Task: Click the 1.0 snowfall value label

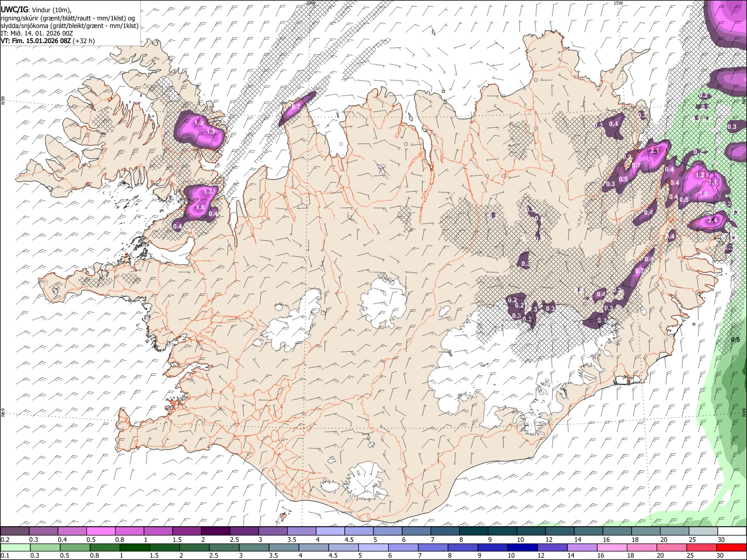Action: [x=703, y=194]
